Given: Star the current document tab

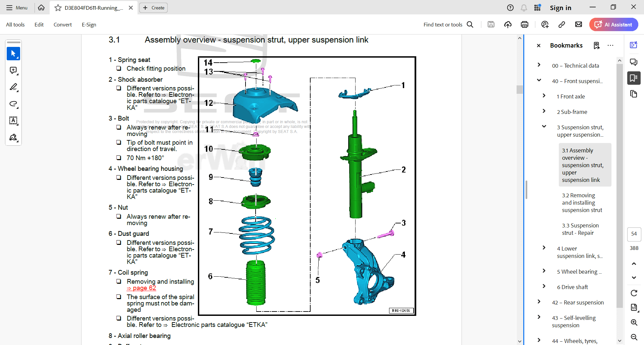Looking at the screenshot, I should coord(58,8).
